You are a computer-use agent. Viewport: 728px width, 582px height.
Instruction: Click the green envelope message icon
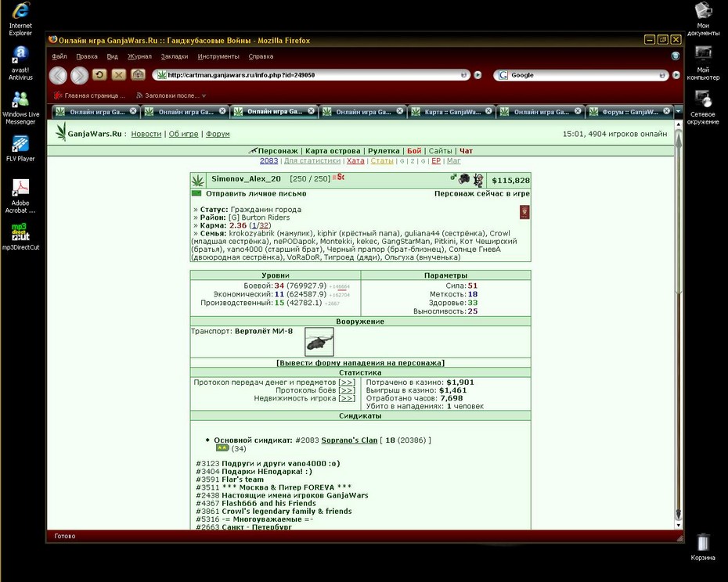tap(196, 193)
